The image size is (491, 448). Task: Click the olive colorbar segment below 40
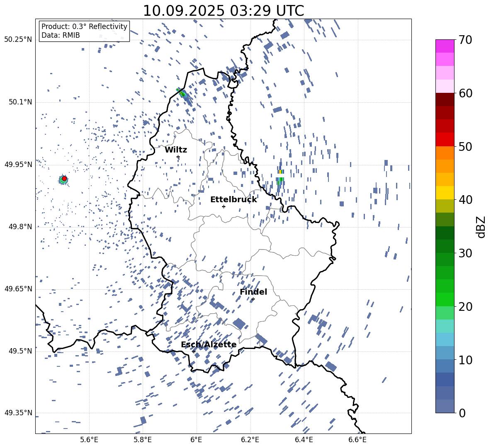445,206
